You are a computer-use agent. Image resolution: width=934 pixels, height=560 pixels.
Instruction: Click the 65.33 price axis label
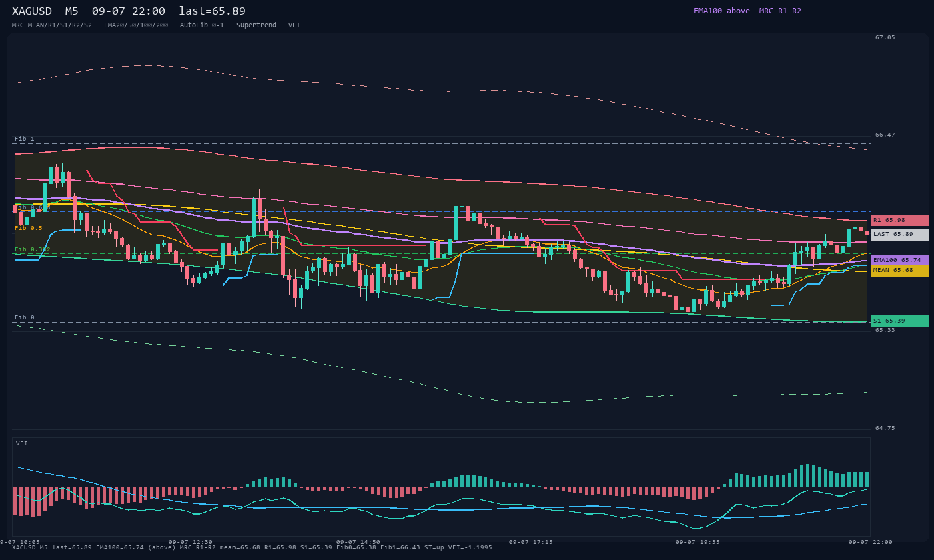point(885,330)
